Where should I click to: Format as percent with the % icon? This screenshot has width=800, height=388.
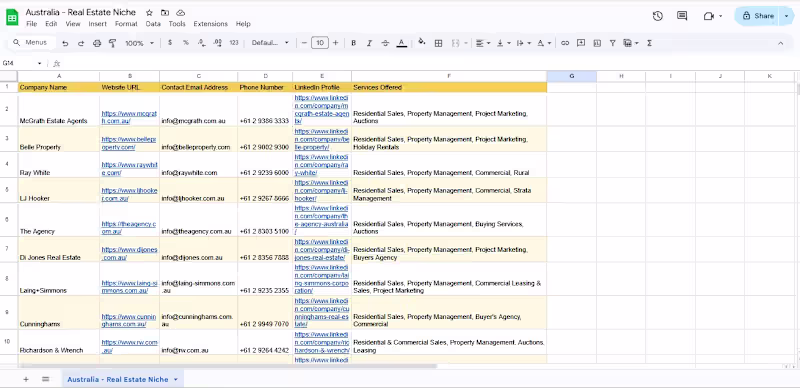pyautogui.click(x=186, y=43)
